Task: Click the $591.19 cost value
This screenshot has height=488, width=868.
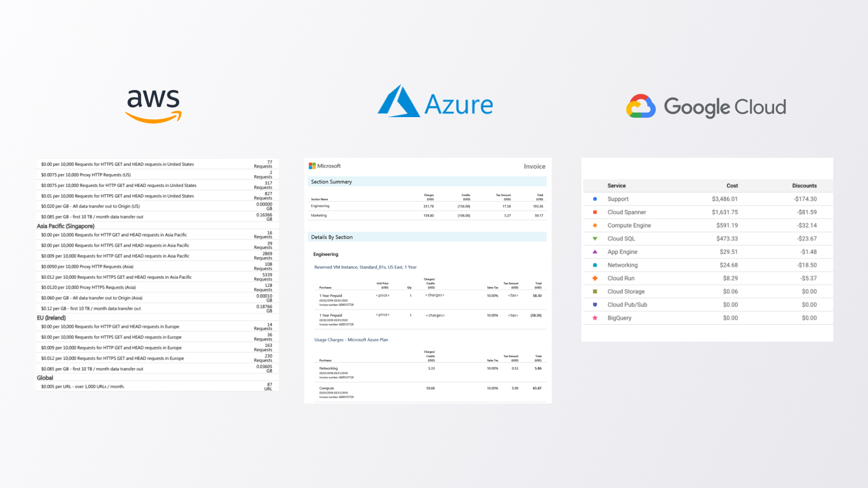Action: pos(727,226)
